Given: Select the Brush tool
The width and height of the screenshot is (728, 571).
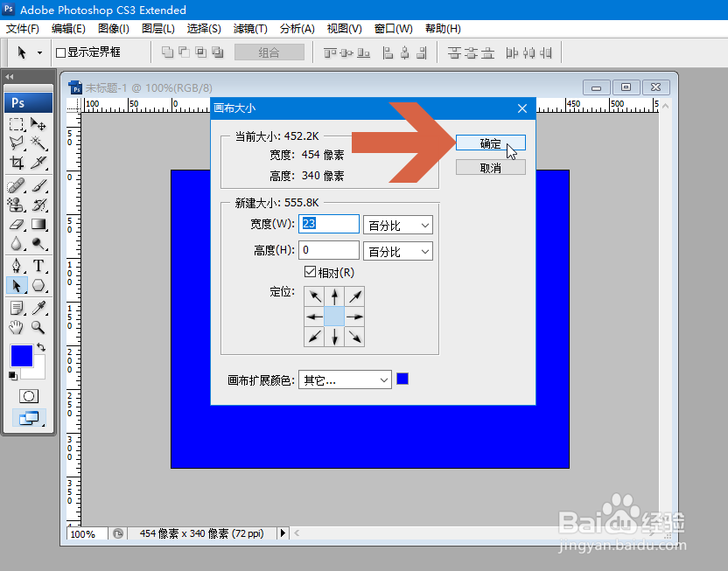Looking at the screenshot, I should coord(38,185).
